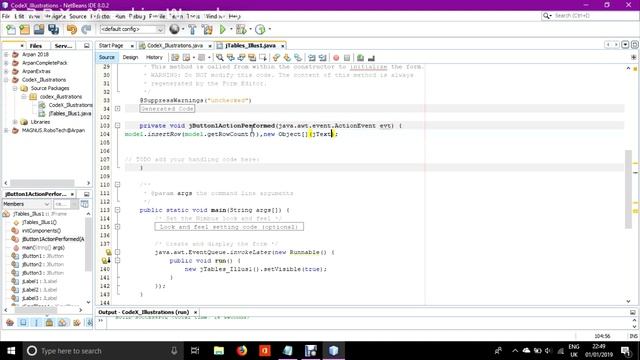Image resolution: width=640 pixels, height=360 pixels.
Task: Switch to History view
Action: click(x=154, y=58)
